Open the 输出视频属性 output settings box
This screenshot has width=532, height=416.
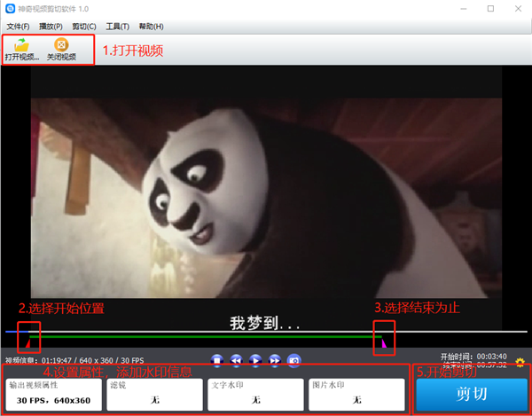[53, 395]
